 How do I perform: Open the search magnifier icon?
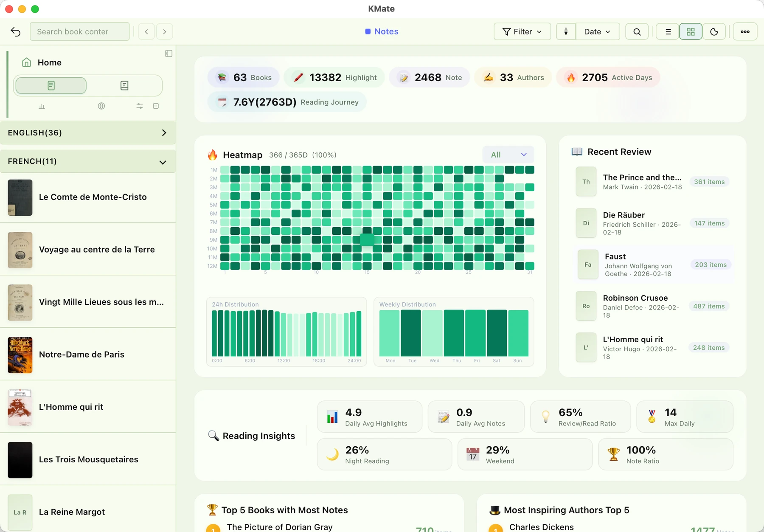(637, 31)
